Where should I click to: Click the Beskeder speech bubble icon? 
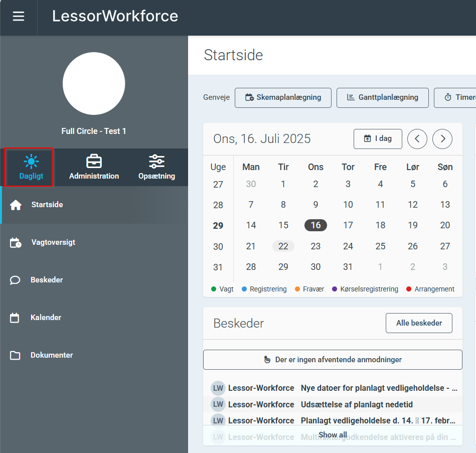click(16, 280)
